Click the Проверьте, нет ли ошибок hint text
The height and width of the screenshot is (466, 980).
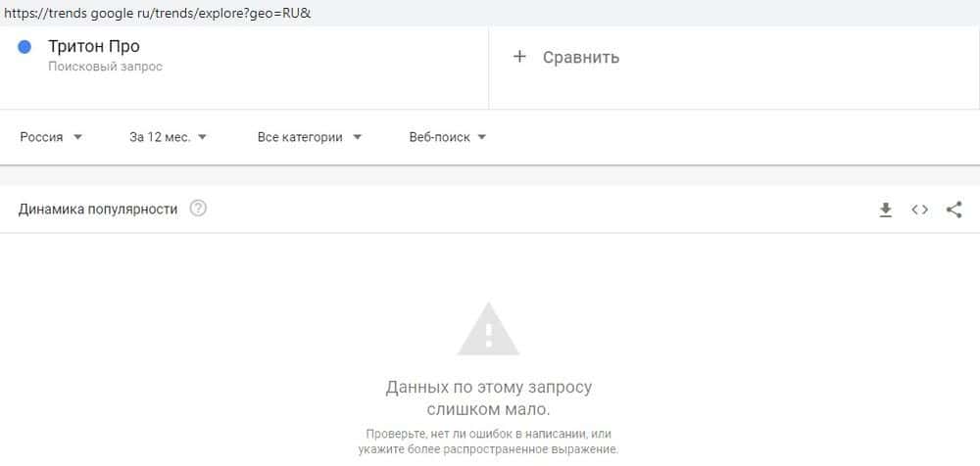click(489, 441)
